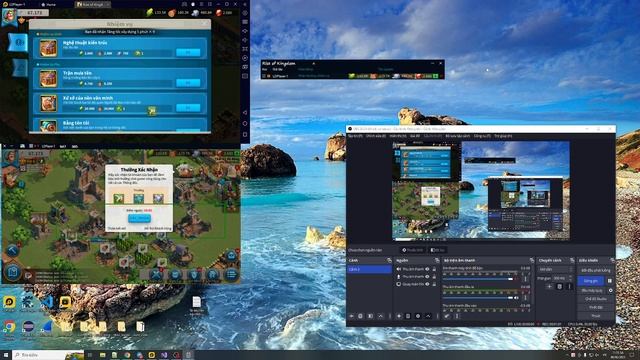Click the LDPlayer Android home button
This screenshot has height=360, width=640.
(x=245, y=123)
